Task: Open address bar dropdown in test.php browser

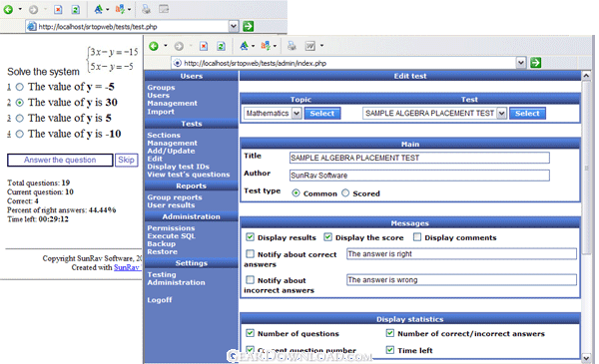Action: [x=234, y=26]
